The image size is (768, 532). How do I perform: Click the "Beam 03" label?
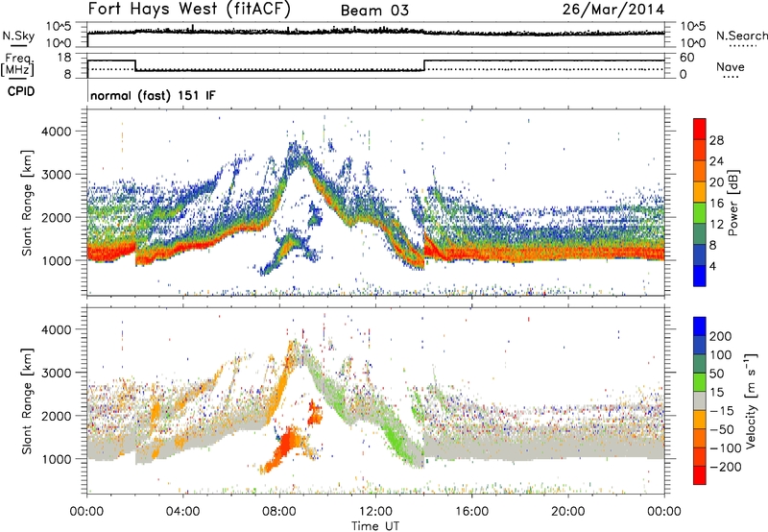click(x=374, y=11)
